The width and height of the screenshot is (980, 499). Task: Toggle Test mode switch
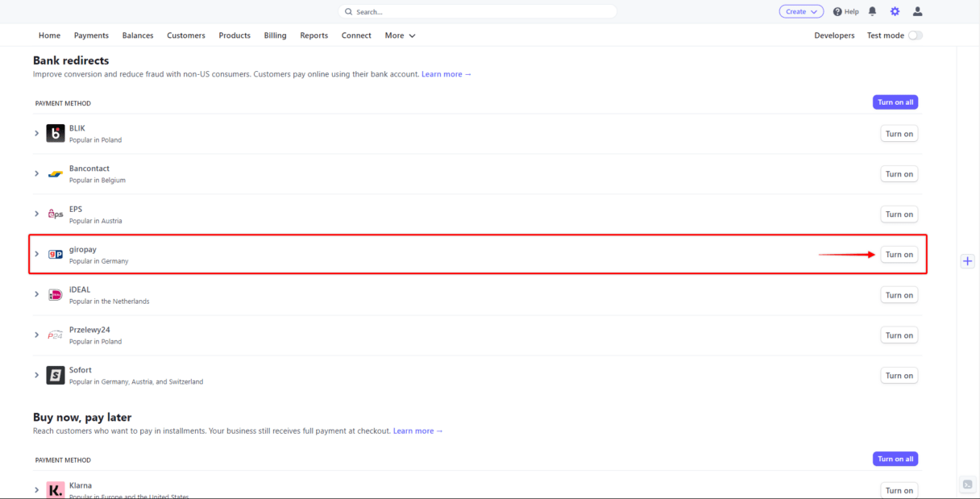click(916, 35)
